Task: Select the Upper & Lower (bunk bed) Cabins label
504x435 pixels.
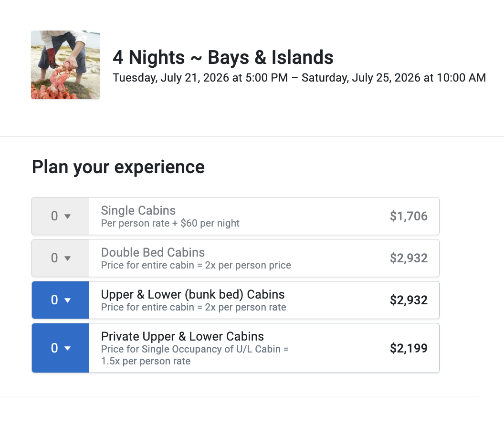Action: click(193, 294)
